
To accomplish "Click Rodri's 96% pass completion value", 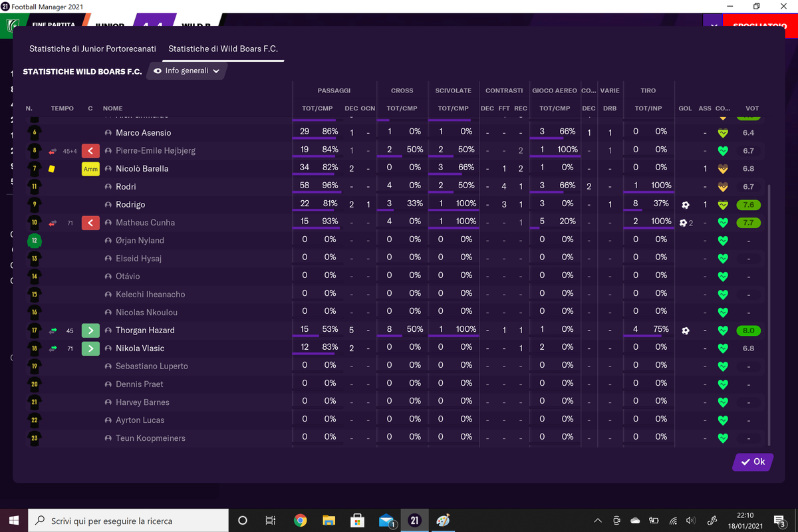I will point(330,186).
